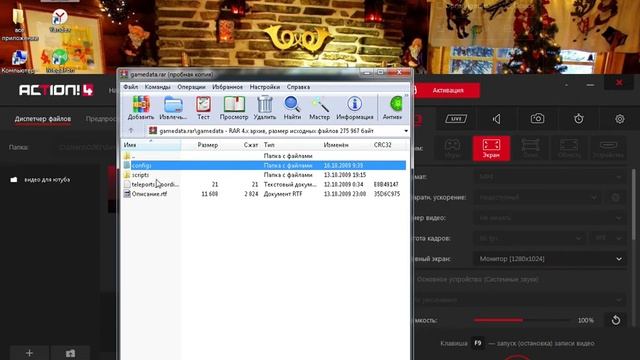Select the parent folder ".." row
Screen dimensions: 640x360
[264, 156]
